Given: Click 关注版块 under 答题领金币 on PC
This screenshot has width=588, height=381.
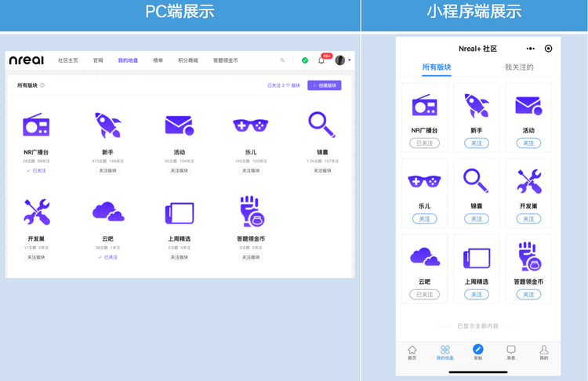Looking at the screenshot, I should pos(251,257).
